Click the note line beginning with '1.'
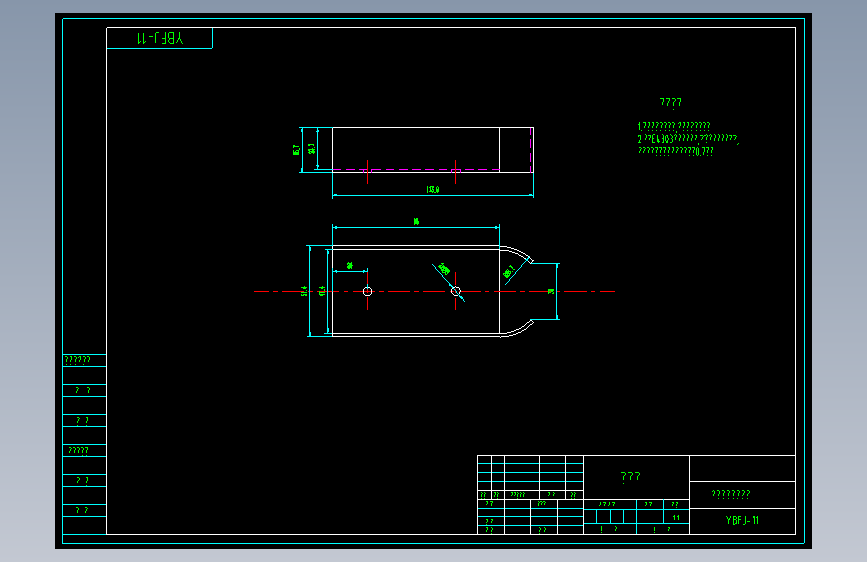This screenshot has width=867, height=562. [x=673, y=126]
